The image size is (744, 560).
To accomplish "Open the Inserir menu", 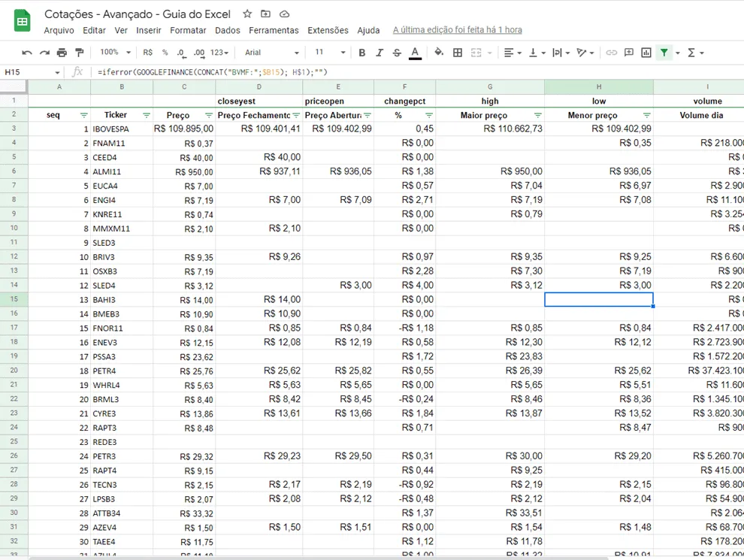I will pyautogui.click(x=149, y=30).
